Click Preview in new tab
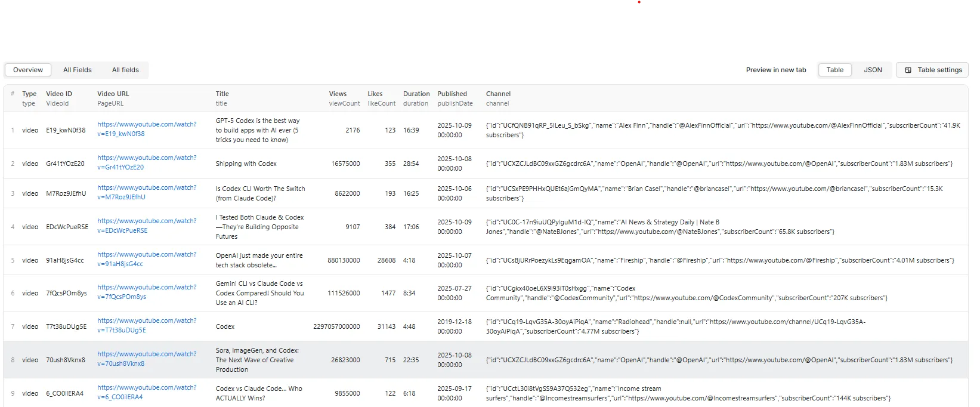Image resolution: width=980 pixels, height=407 pixels. pos(775,70)
